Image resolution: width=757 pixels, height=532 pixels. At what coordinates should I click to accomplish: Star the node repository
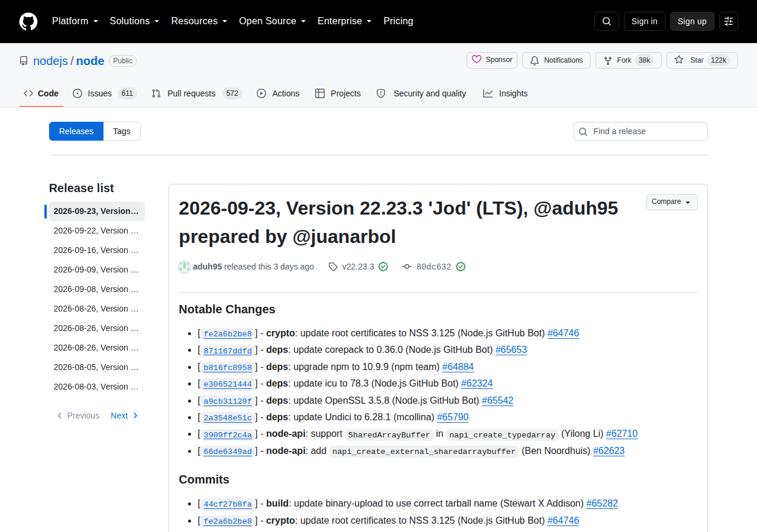pos(702,60)
